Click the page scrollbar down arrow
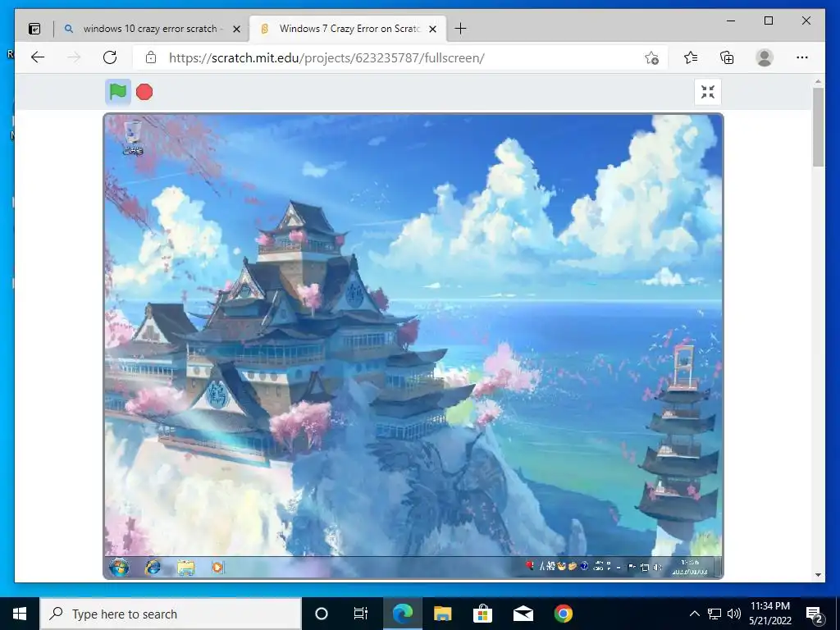The image size is (840, 630). tap(818, 575)
